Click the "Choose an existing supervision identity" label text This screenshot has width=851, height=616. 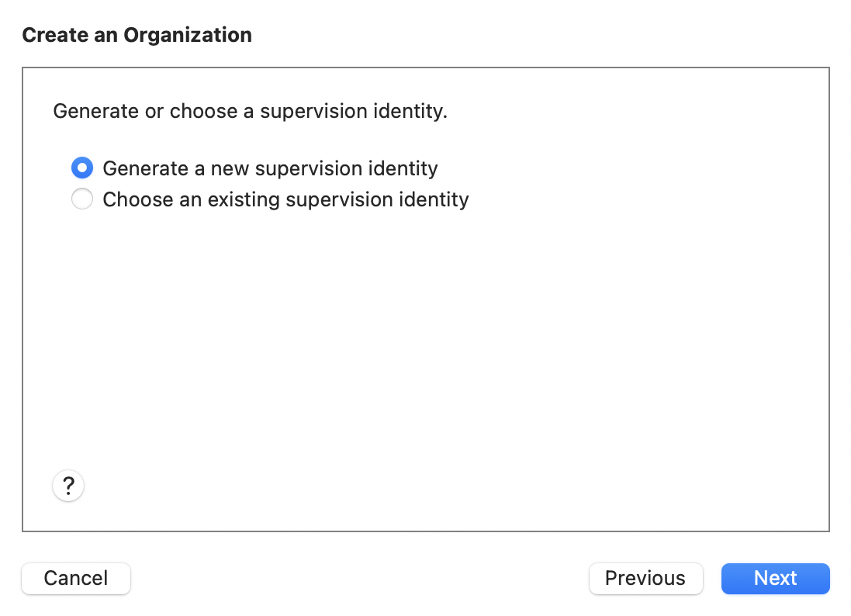(285, 199)
